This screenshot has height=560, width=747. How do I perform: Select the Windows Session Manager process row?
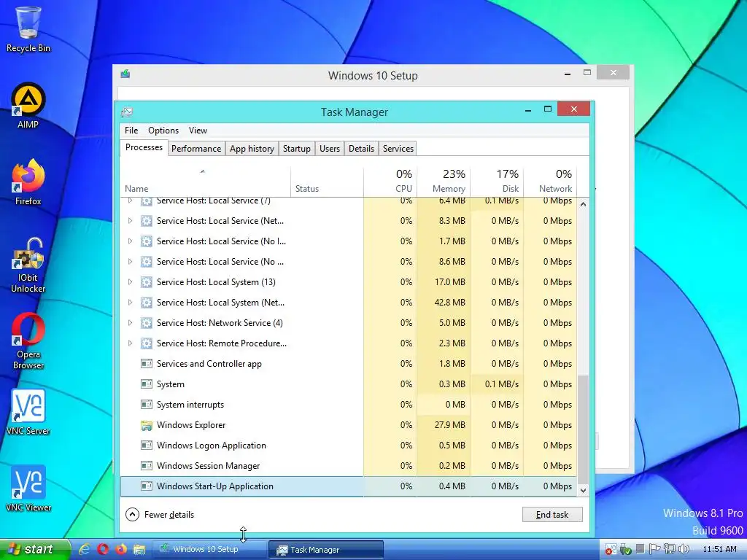pyautogui.click(x=348, y=466)
